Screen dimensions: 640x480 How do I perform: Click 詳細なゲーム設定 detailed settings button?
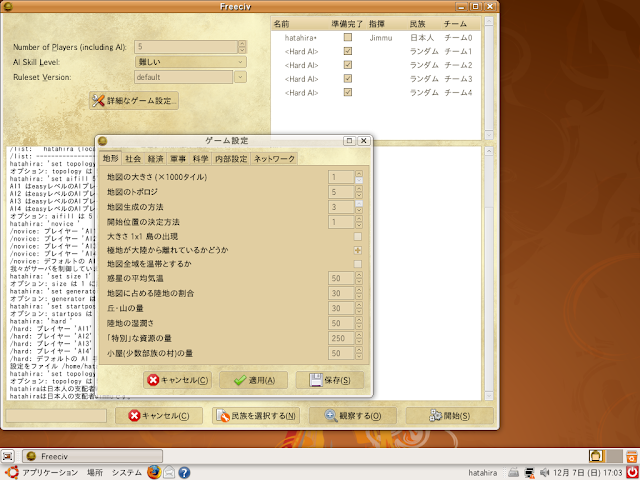point(134,100)
